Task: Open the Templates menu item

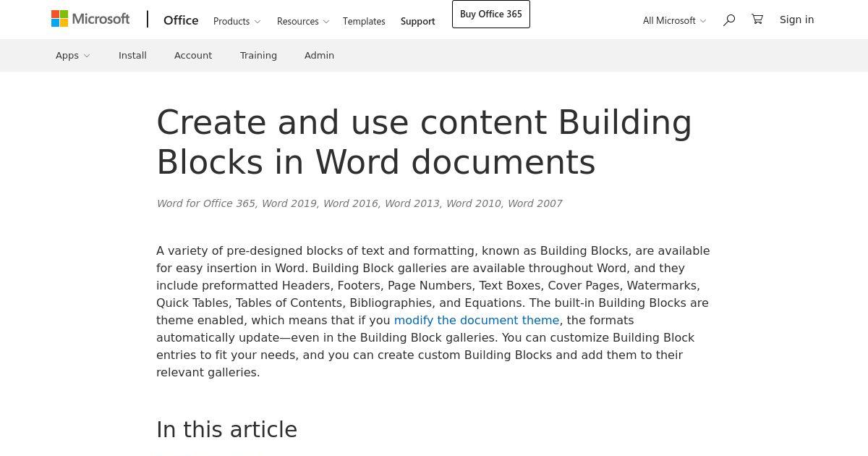Action: coord(364,21)
